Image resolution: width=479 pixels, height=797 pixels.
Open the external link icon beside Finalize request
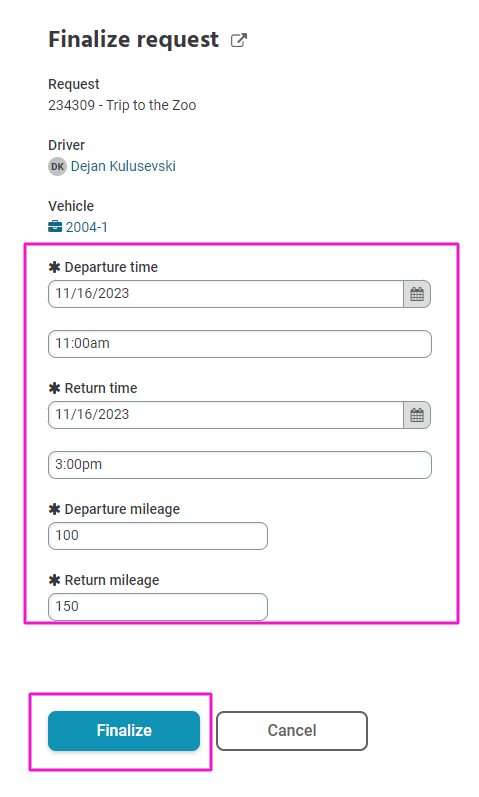pos(238,40)
